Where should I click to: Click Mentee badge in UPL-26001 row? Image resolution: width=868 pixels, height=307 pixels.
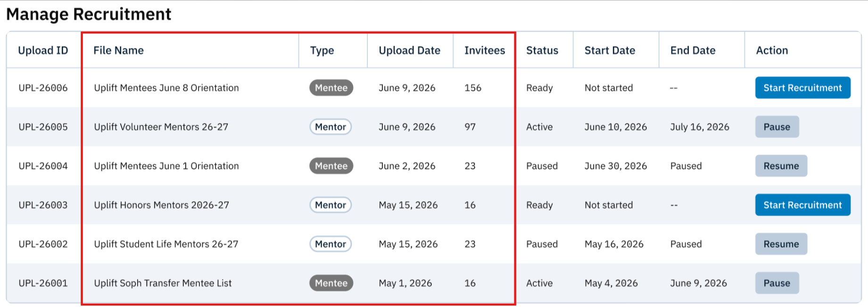coord(331,283)
